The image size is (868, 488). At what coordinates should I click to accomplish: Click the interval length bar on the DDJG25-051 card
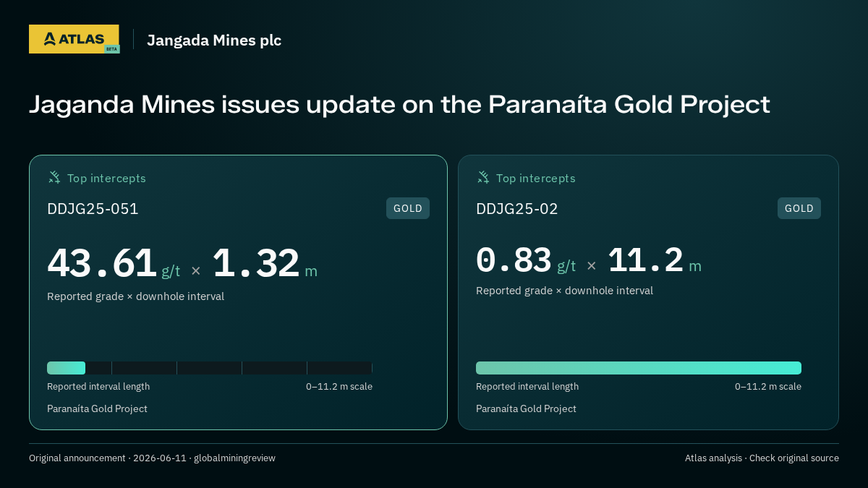tap(210, 368)
